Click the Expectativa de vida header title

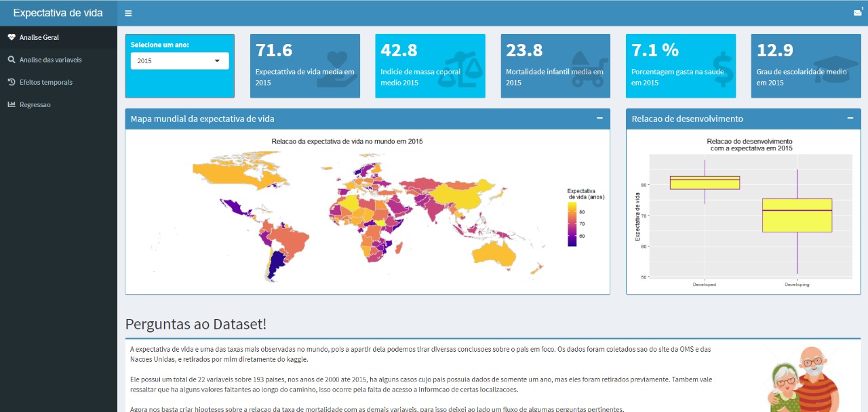point(58,13)
